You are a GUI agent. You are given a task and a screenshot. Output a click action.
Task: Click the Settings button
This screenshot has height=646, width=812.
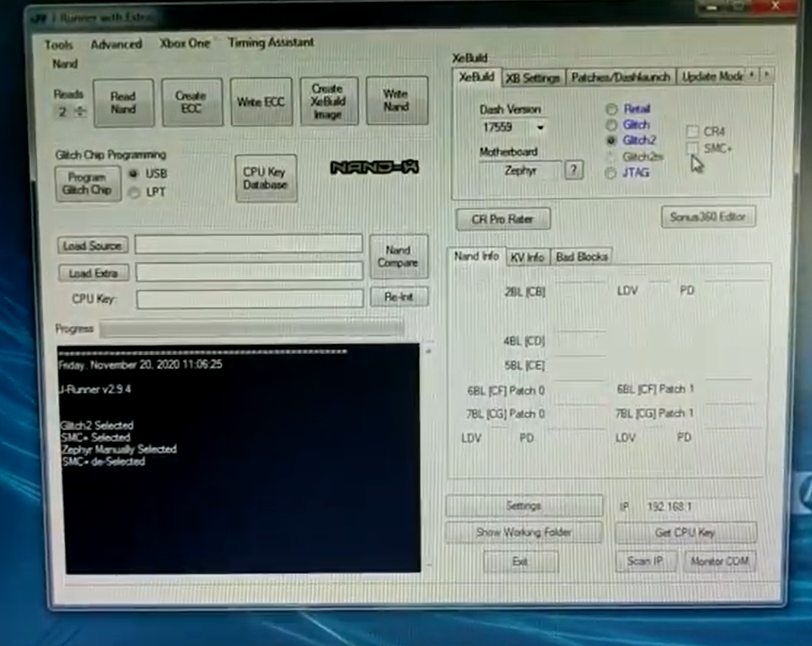point(524,506)
